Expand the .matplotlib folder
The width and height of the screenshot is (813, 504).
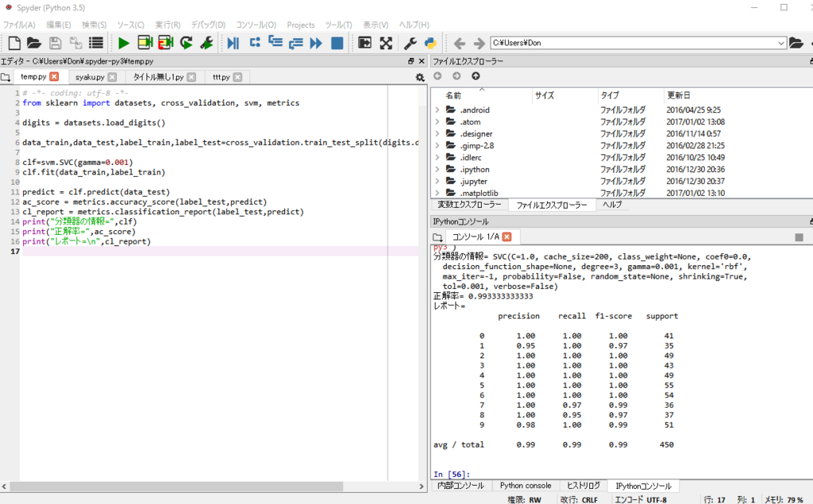click(x=437, y=193)
